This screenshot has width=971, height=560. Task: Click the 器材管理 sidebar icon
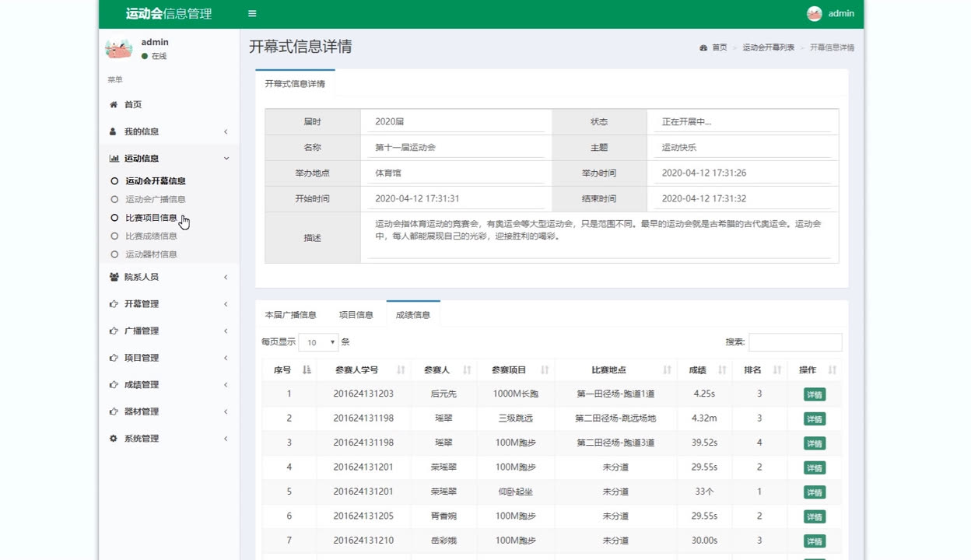112,411
